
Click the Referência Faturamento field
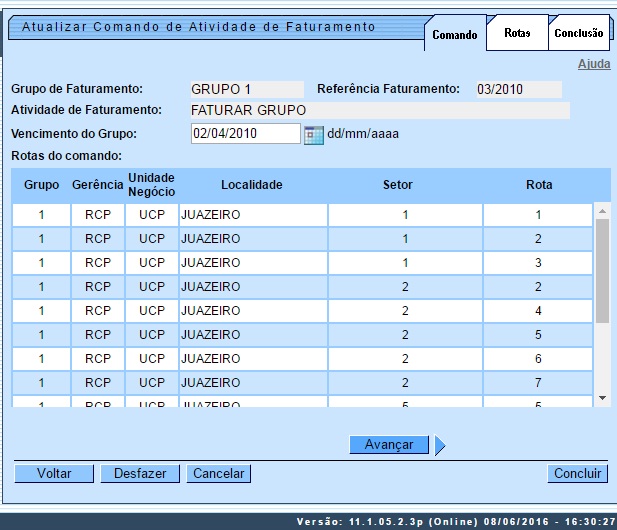coord(518,89)
